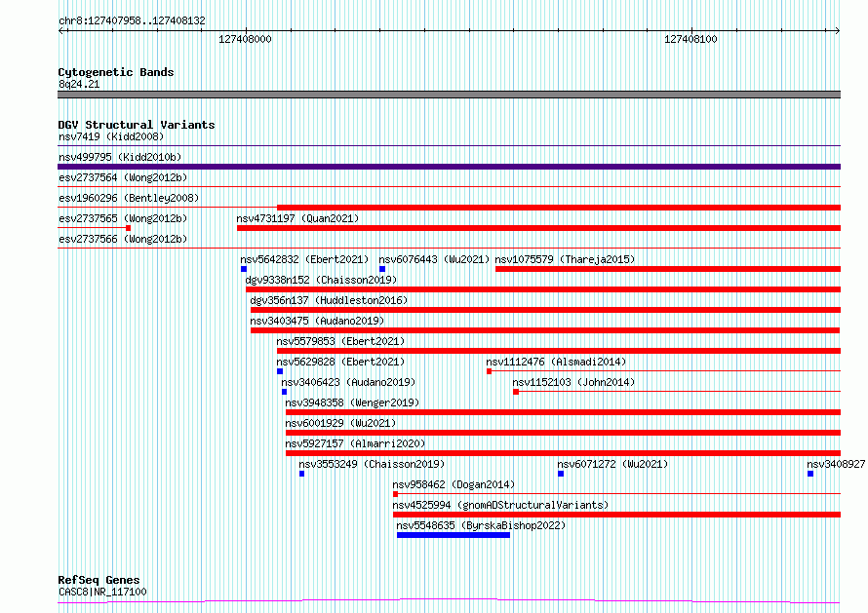Click the nsv6076443 (Wu2021) label text

click(x=435, y=259)
